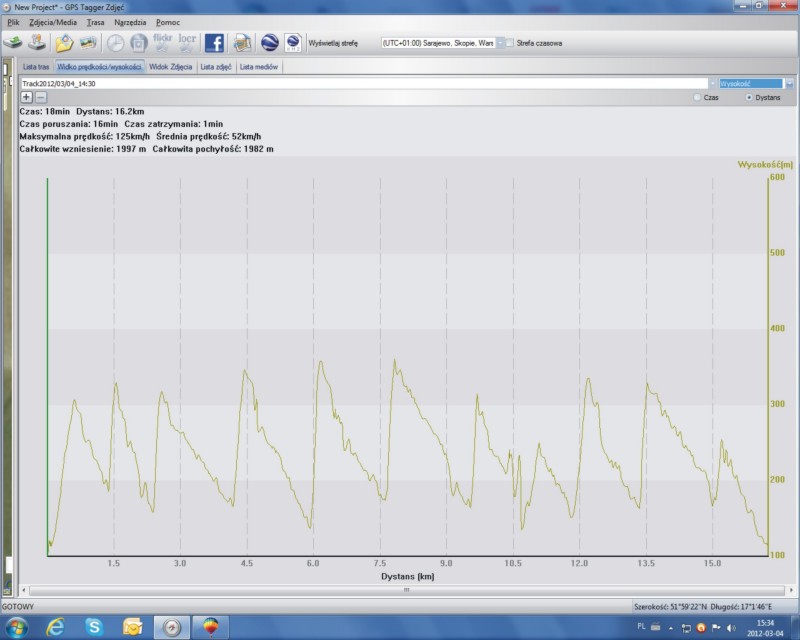Open the Wysokość chart type dropdown
This screenshot has width=800, height=640.
tap(789, 83)
